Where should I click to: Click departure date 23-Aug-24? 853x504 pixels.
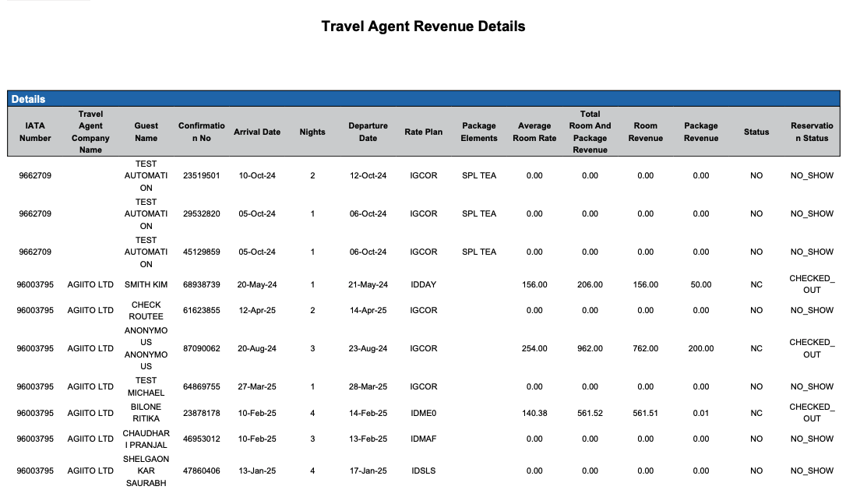368,348
